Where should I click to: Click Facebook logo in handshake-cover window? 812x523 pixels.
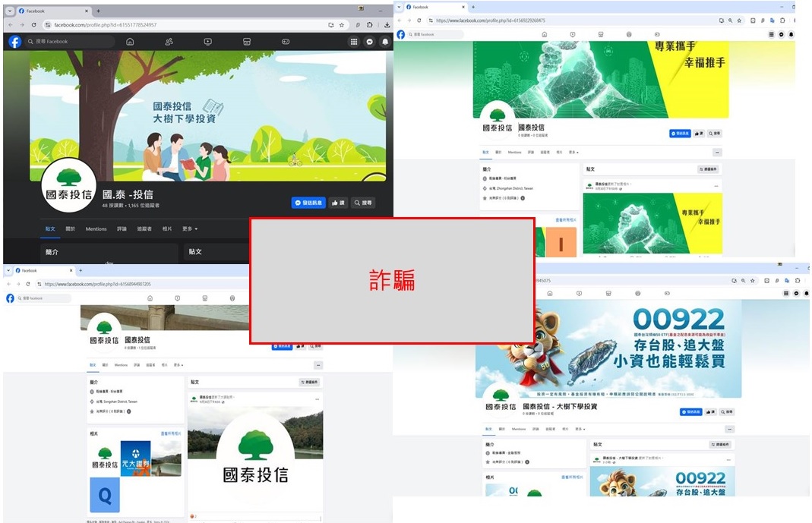point(401,34)
